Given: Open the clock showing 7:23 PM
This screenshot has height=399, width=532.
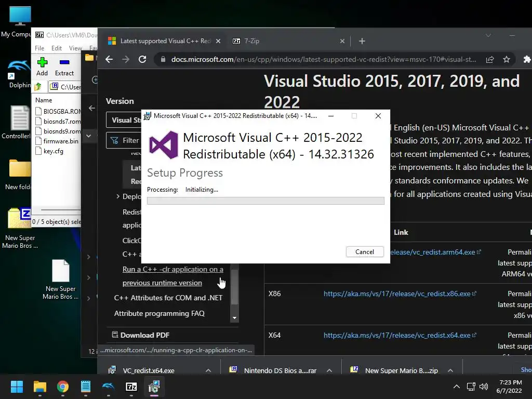Looking at the screenshot, I should pyautogui.click(x=510, y=387).
